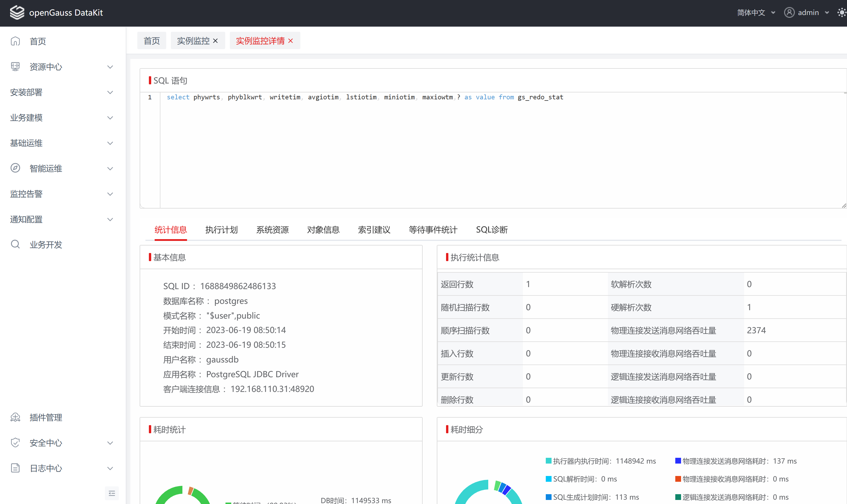
Task: Expand the 资源中心 menu chevron
Action: [110, 67]
